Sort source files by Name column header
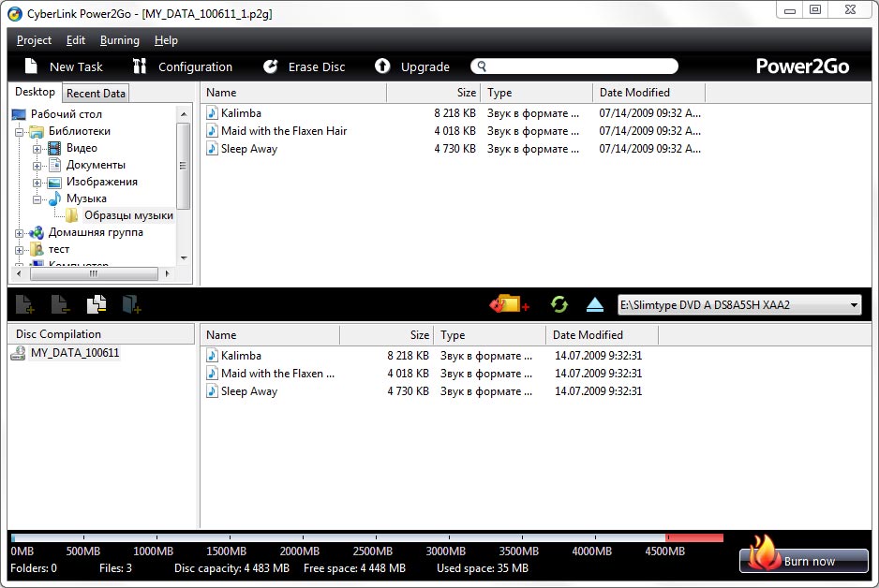Viewport: 879px width, 588px height. [x=293, y=93]
